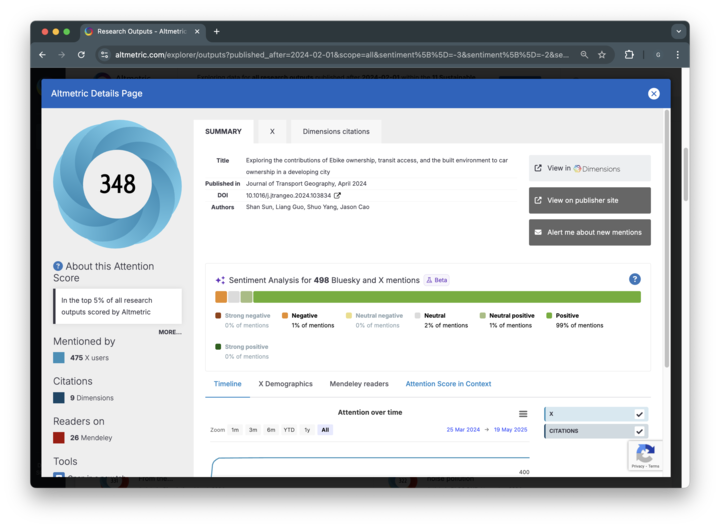Click the sentiment analysis help question icon
720x528 pixels.
(634, 279)
